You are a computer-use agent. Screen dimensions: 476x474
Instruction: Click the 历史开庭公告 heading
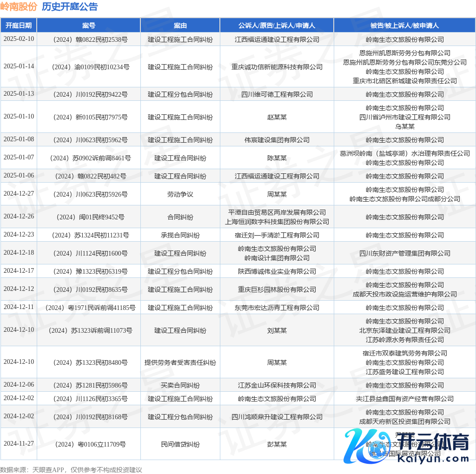tap(70, 7)
